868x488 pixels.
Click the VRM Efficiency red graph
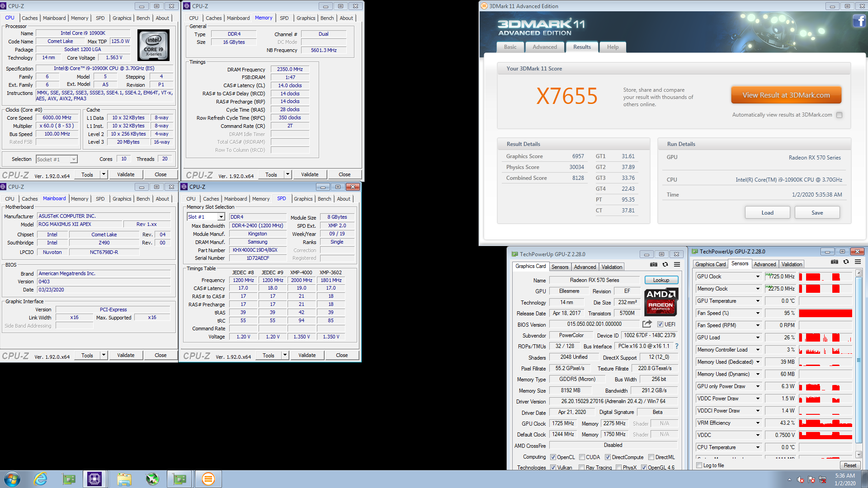pyautogui.click(x=826, y=423)
